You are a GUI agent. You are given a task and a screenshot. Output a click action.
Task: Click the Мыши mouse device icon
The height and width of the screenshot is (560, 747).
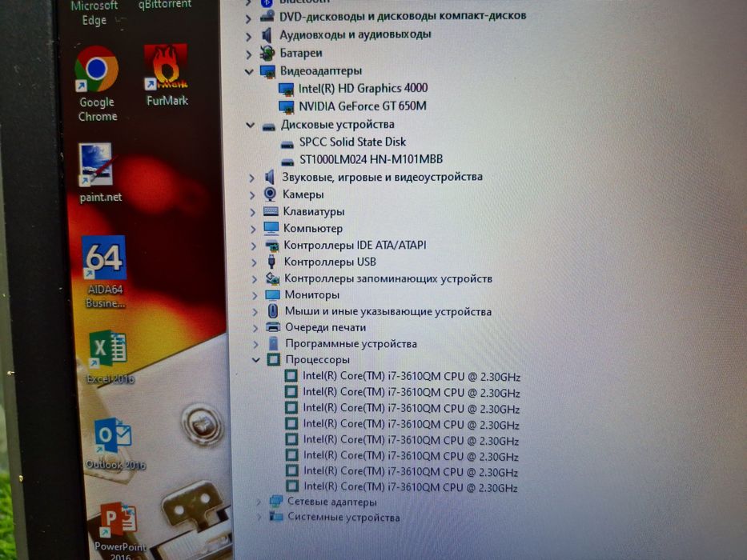(x=272, y=311)
